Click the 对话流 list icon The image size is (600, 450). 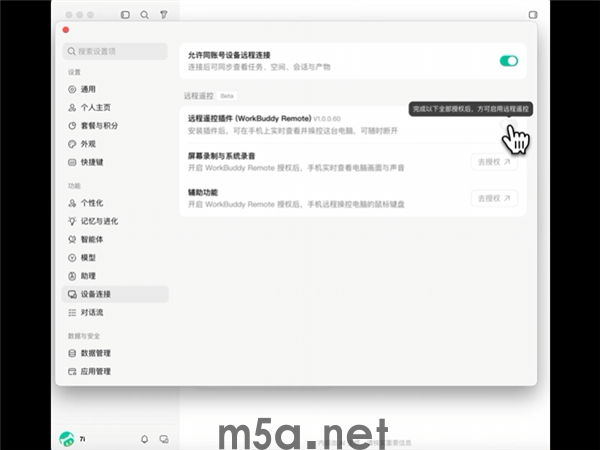click(72, 313)
